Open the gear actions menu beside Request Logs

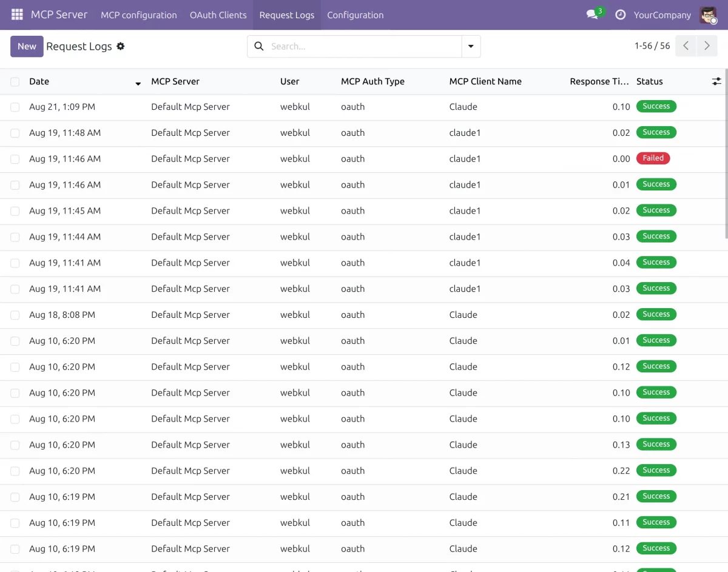click(121, 46)
